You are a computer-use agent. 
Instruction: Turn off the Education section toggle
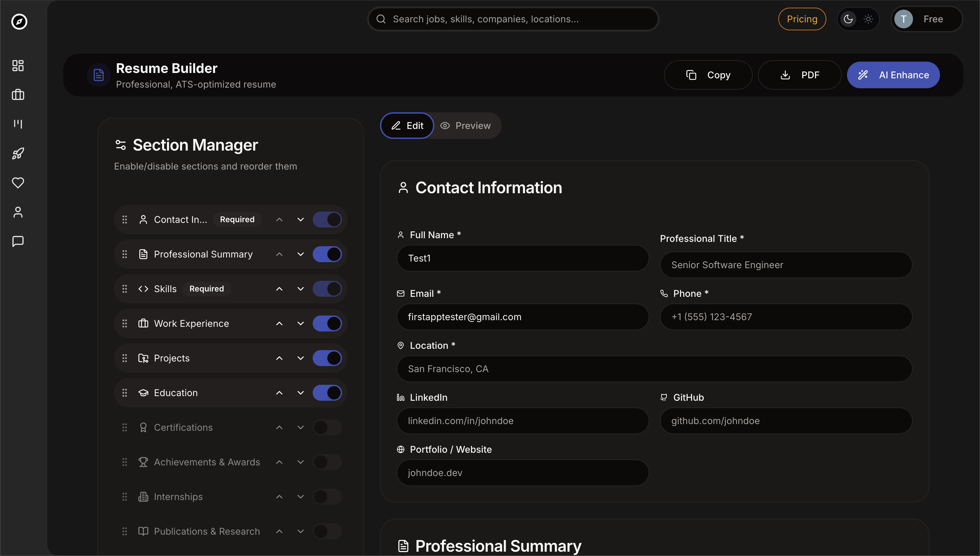[x=327, y=392]
